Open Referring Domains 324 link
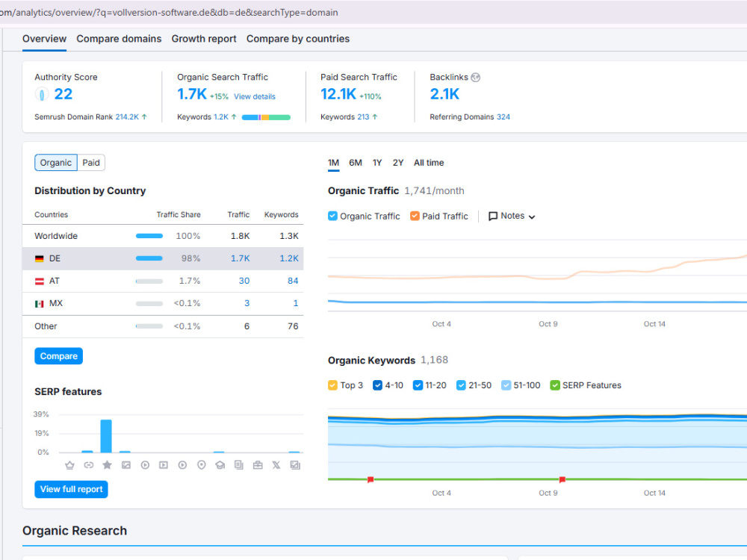The height and width of the screenshot is (560, 747). (x=503, y=116)
